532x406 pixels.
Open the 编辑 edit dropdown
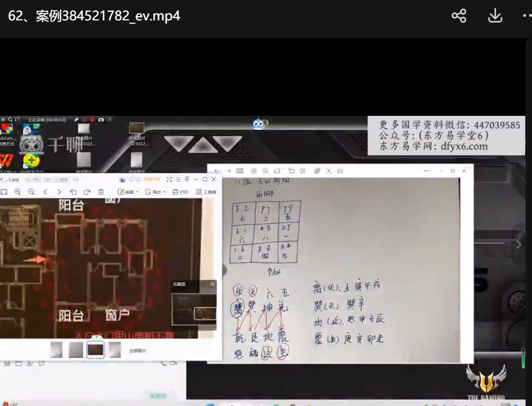pos(128,192)
